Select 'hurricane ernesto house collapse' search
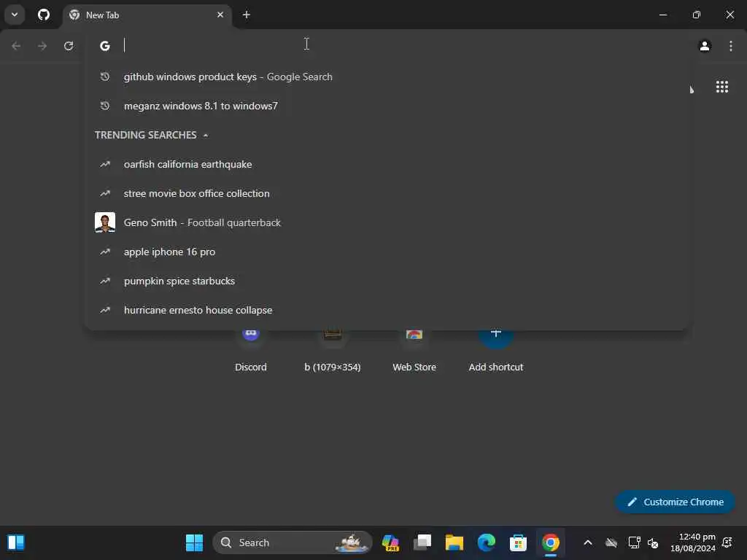Screen dimensions: 747x560 point(387,310)
